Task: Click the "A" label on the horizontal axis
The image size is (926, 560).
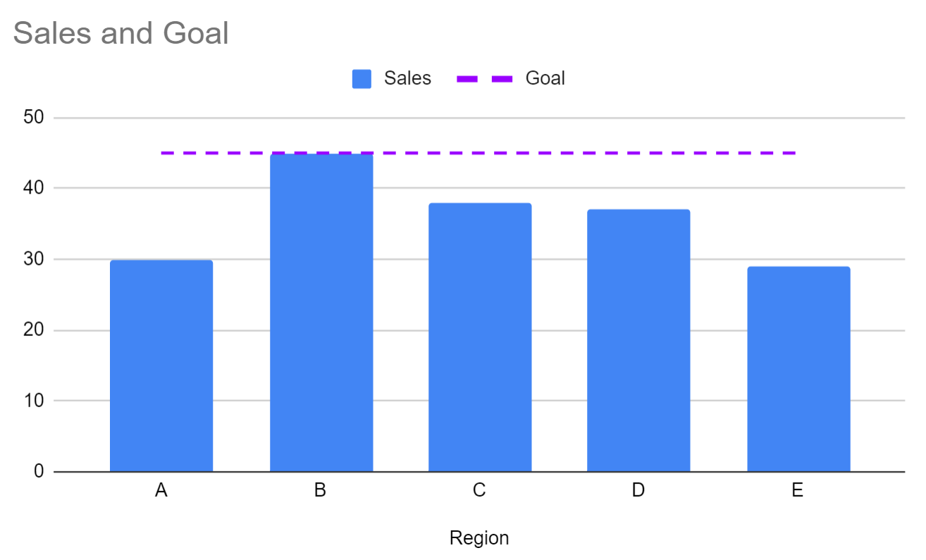Action: [161, 490]
